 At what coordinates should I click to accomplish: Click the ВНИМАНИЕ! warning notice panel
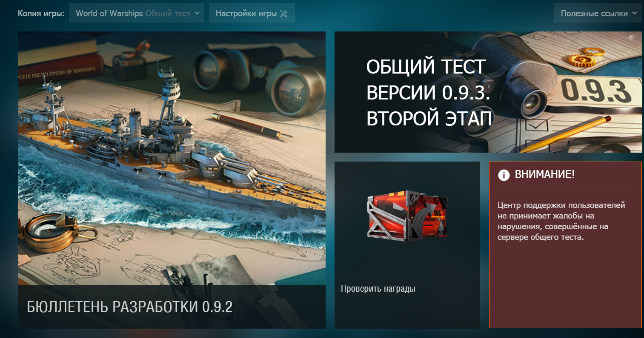[x=565, y=245]
